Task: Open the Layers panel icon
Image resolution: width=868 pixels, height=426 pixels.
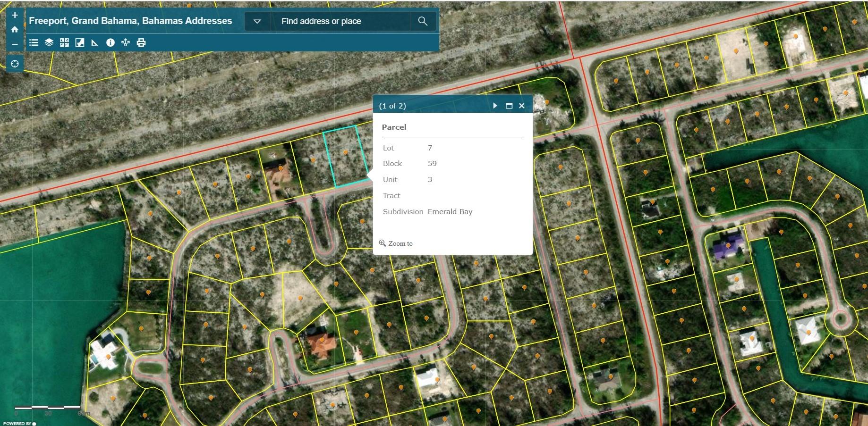Action: (49, 43)
